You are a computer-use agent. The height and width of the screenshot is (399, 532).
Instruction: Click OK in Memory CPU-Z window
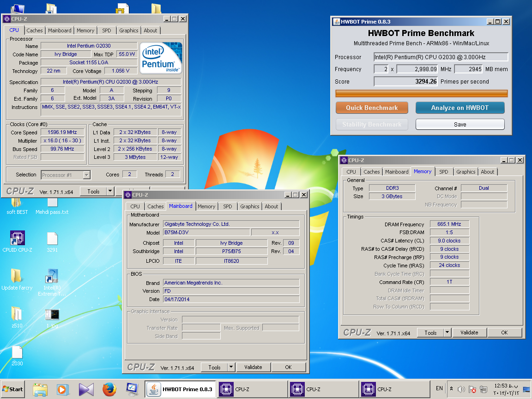504,332
